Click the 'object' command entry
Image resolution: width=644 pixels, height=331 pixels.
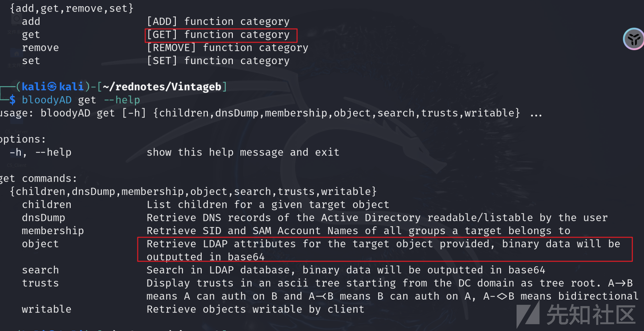(40, 244)
